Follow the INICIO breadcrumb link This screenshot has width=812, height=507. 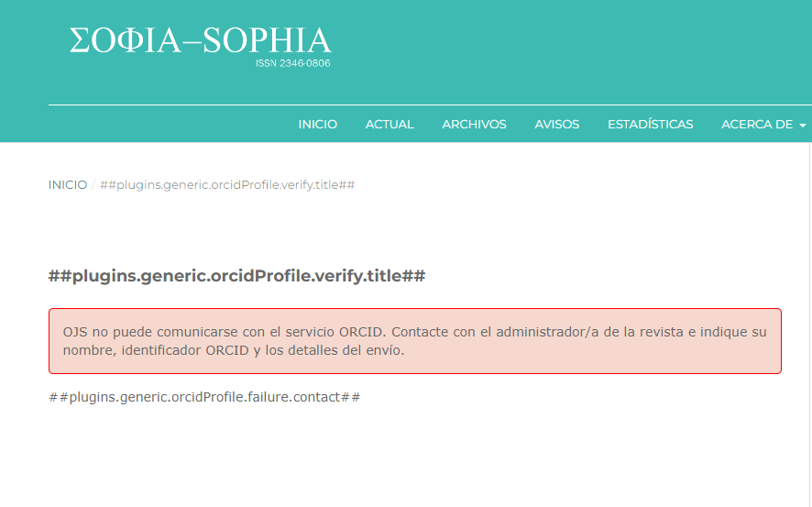68,185
